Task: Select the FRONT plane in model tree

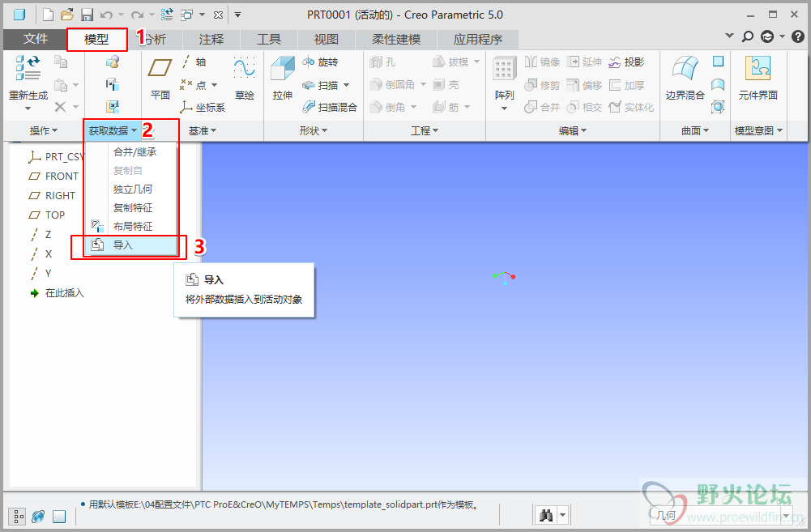Action: [x=53, y=177]
